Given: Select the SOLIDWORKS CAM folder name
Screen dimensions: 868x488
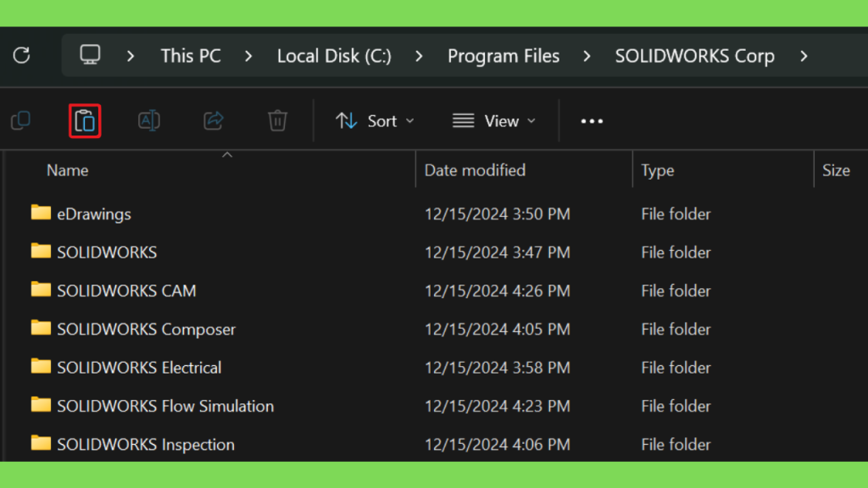Looking at the screenshot, I should [x=126, y=291].
